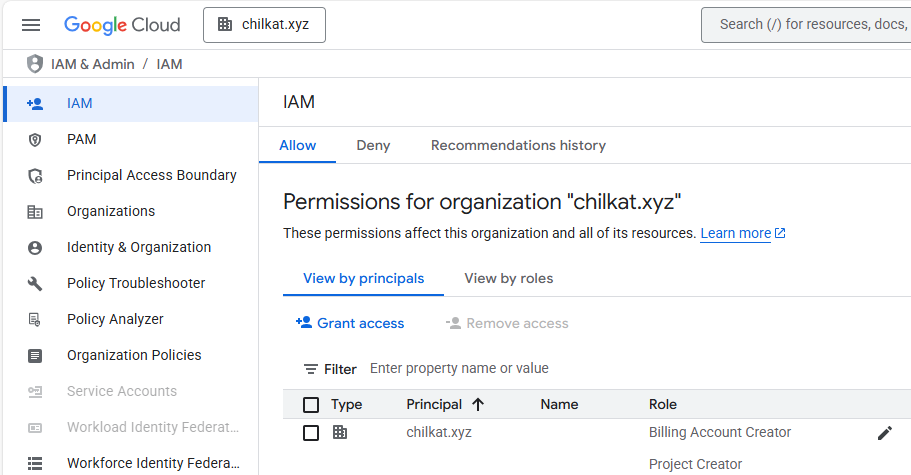
Task: Click Service Accounts in the sidebar
Action: [131, 391]
